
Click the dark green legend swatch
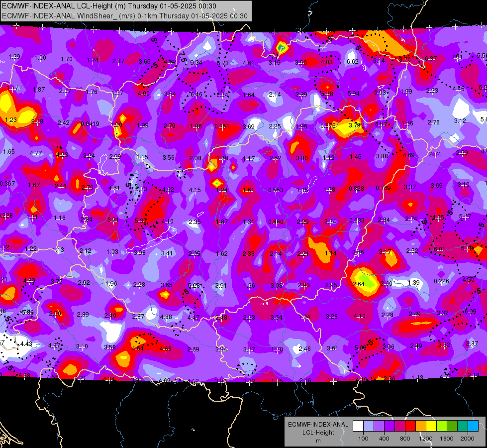[x=452, y=426]
